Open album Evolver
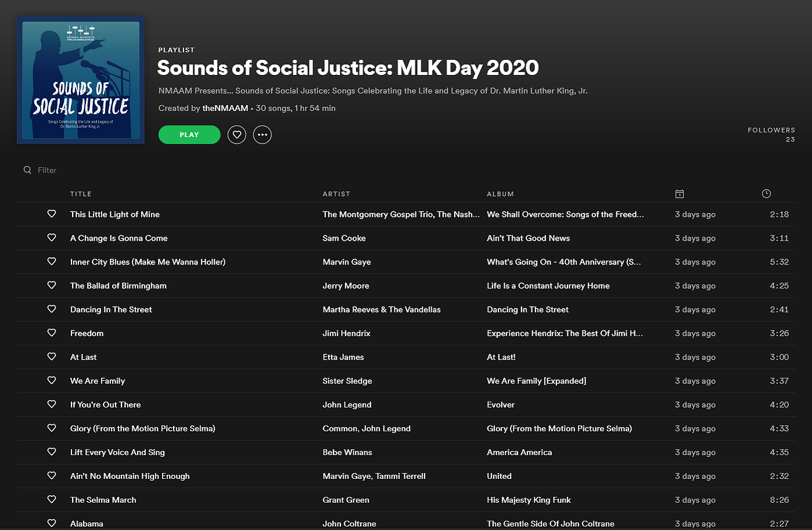The height and width of the screenshot is (530, 812). [501, 405]
